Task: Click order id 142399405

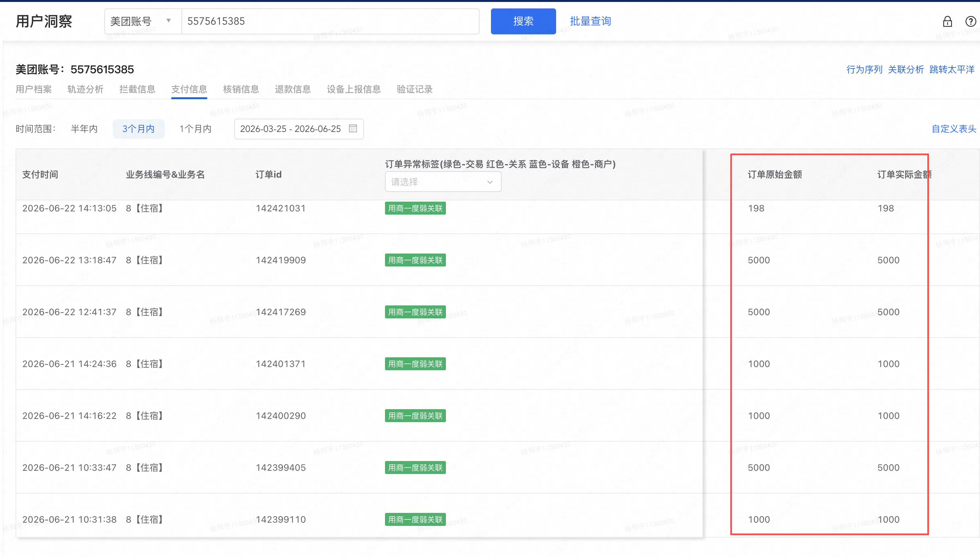Action: click(281, 468)
